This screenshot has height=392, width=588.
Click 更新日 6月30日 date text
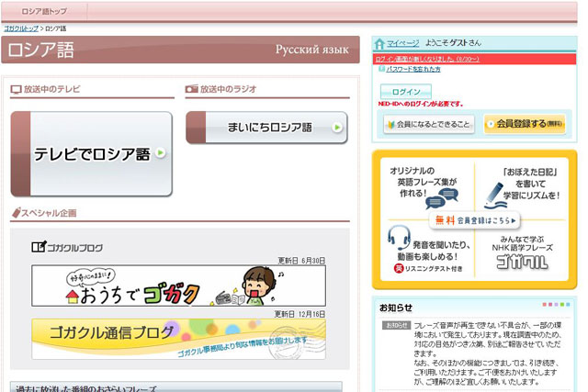point(301,261)
